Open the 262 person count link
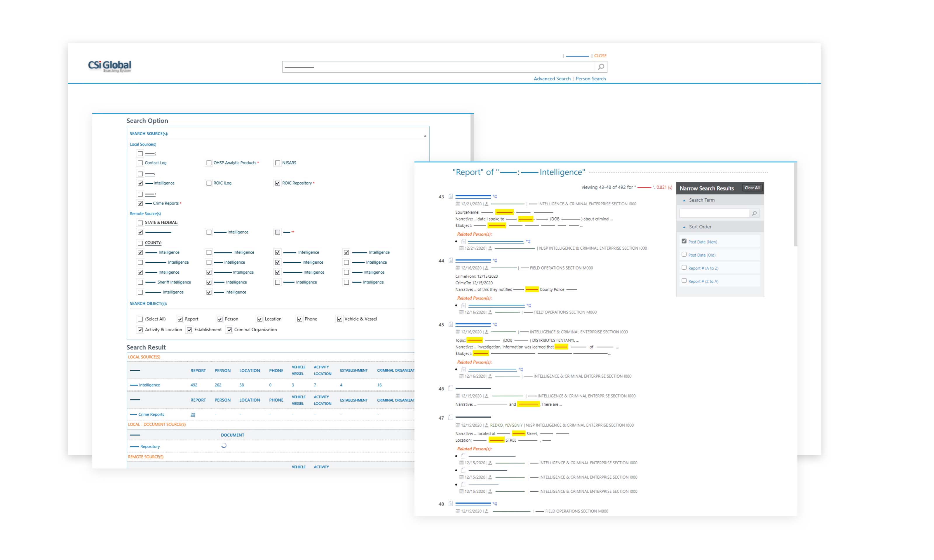This screenshot has height=560, width=934. (x=218, y=385)
